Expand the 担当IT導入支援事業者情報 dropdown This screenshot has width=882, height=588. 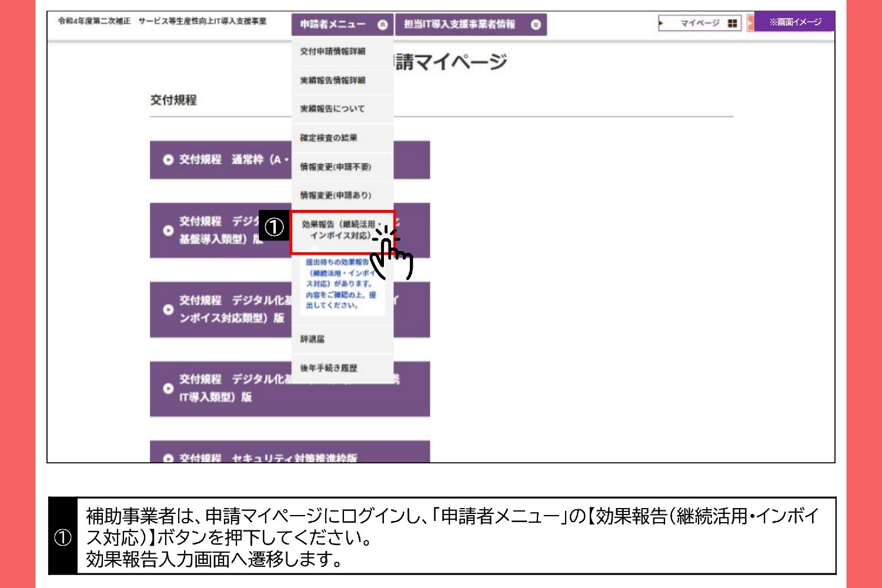[x=535, y=25]
